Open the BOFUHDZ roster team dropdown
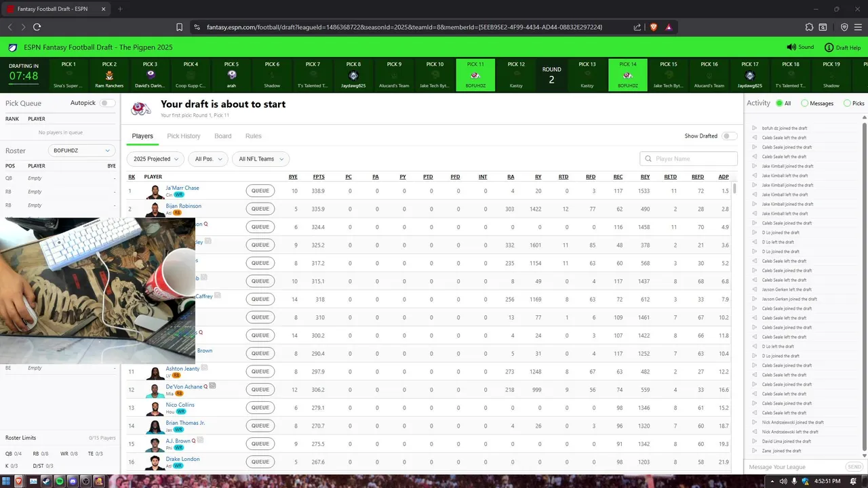 pyautogui.click(x=81, y=150)
